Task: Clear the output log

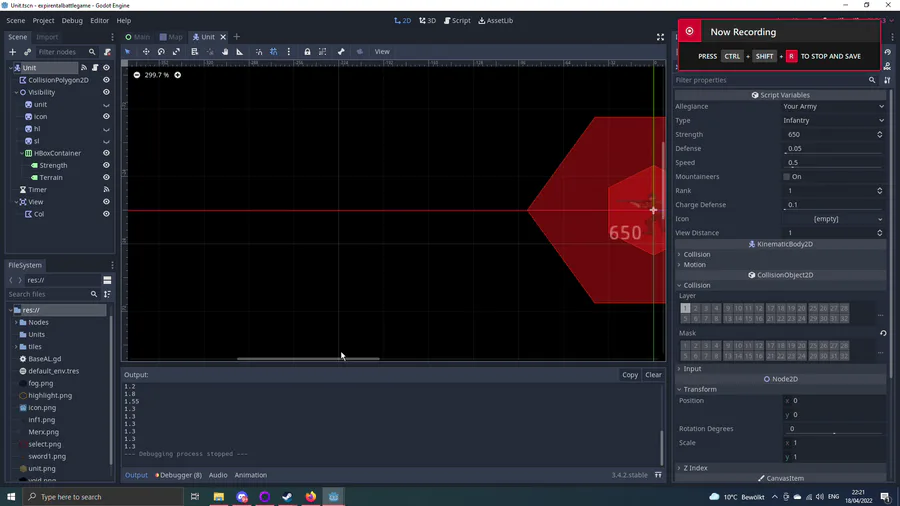Action: 653,375
